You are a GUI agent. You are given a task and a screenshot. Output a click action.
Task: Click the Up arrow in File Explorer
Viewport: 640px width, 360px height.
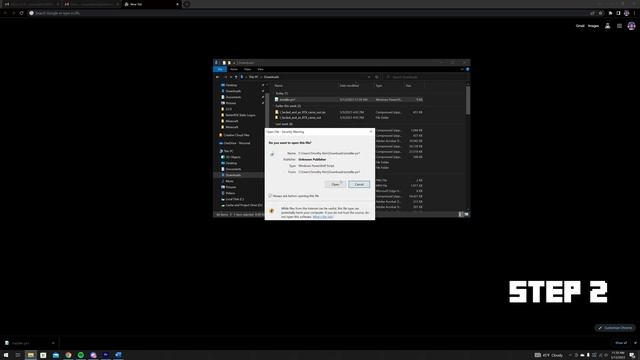click(236, 77)
